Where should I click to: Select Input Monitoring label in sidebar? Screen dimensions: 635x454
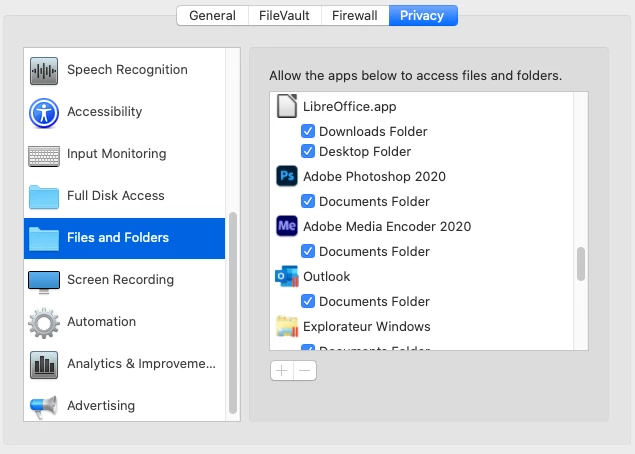pyautogui.click(x=117, y=153)
